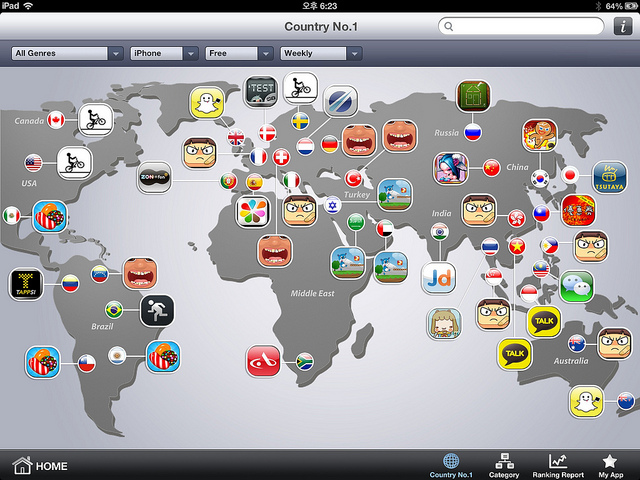Tap the Colombia flag
Viewport: 640px width, 480px height.
tap(70, 283)
